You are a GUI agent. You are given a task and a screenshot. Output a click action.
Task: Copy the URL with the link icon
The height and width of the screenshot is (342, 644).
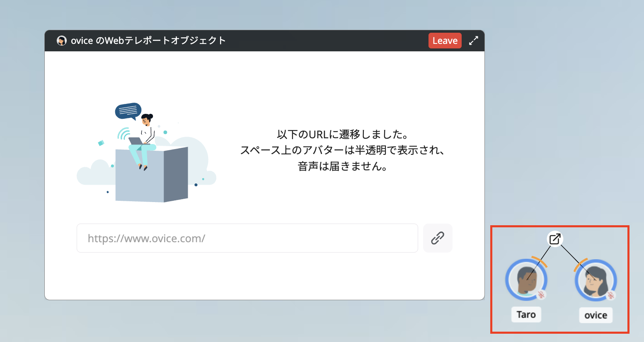438,238
